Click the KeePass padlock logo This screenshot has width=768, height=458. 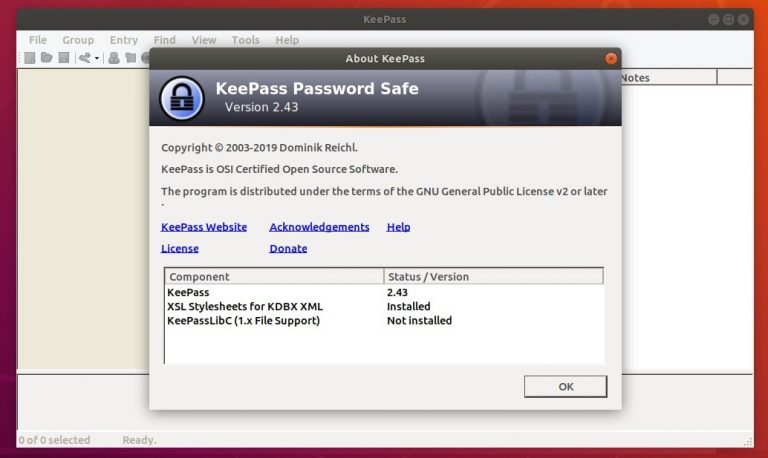182,98
